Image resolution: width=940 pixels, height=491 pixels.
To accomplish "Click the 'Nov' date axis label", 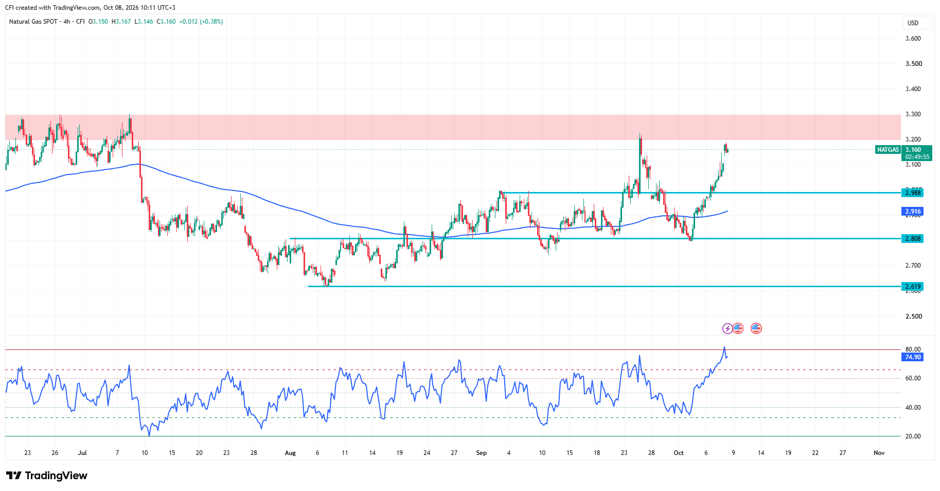I will point(879,453).
